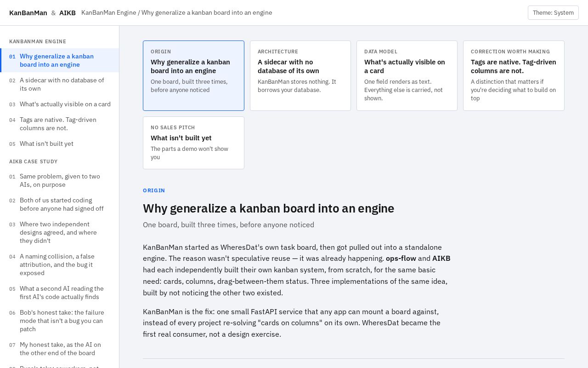Open sidebar item 'A sidecar with no database of its own'
Viewport: 588px width, 368px height.
tap(60, 84)
